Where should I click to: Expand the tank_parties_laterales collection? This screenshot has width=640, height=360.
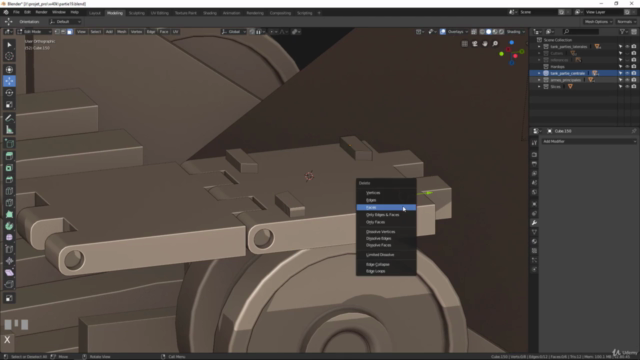point(539,47)
